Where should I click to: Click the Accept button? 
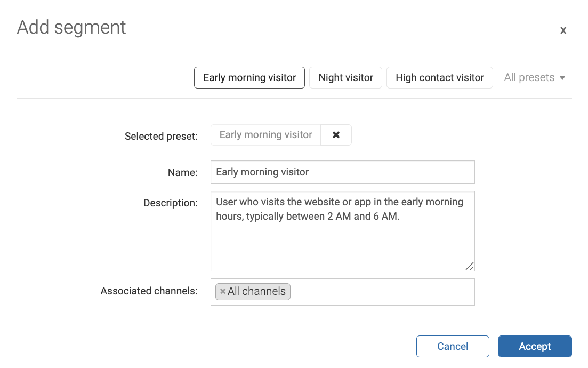[535, 346]
